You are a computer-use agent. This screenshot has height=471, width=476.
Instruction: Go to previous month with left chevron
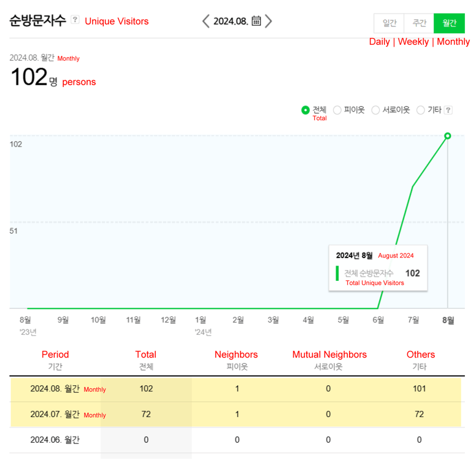206,21
